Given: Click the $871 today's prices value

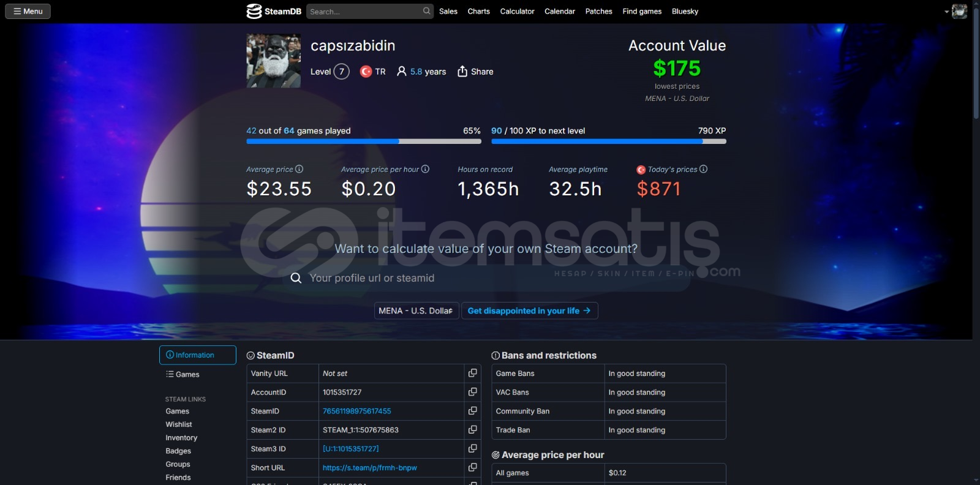Looking at the screenshot, I should coord(658,189).
